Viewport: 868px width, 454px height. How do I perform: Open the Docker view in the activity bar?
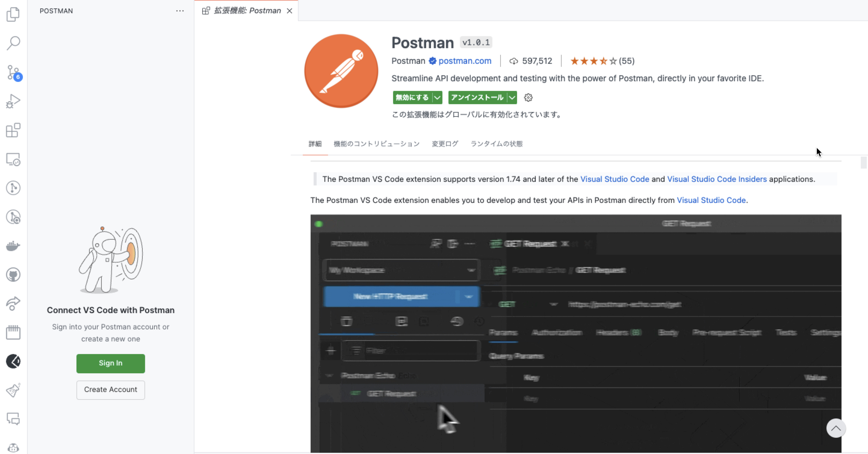(x=14, y=246)
